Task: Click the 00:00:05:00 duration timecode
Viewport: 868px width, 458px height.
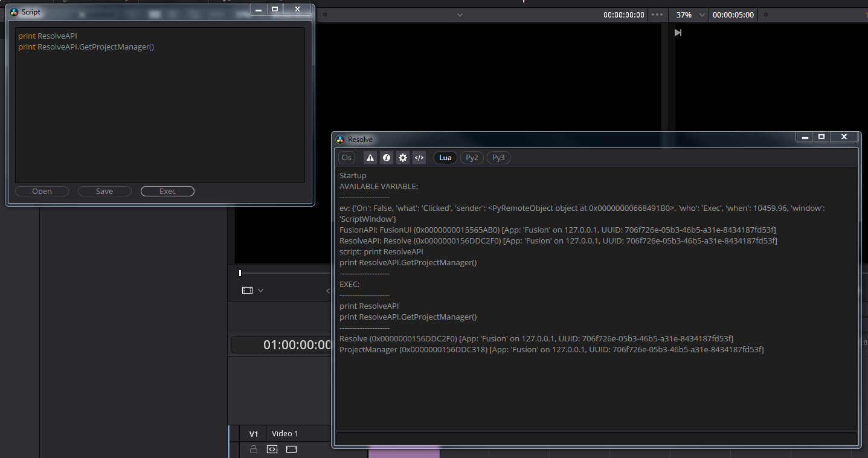Action: (733, 15)
